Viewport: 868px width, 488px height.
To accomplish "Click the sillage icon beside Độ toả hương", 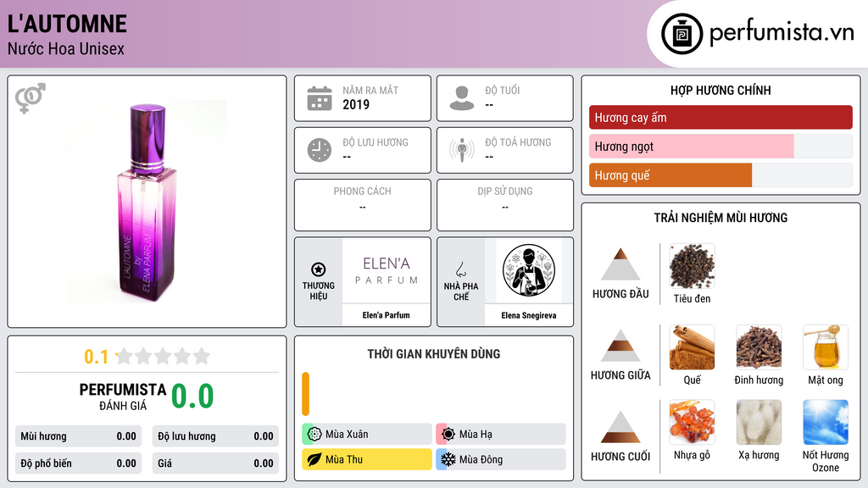I will point(462,150).
